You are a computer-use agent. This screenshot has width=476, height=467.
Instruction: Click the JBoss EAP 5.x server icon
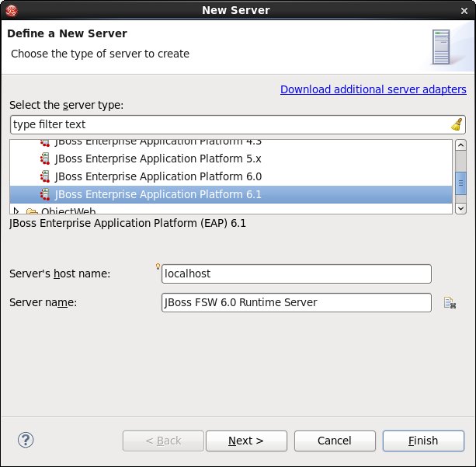[x=45, y=159]
